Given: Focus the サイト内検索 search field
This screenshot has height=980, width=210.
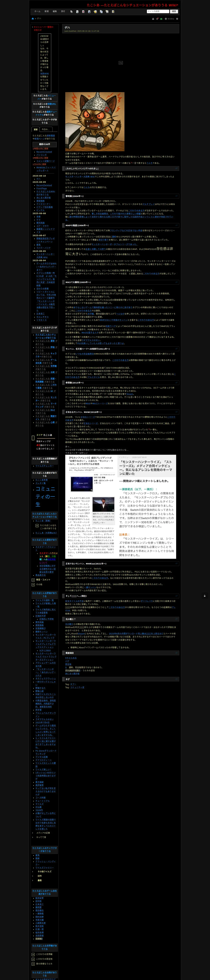Looking at the screenshot, I should pos(158,11).
